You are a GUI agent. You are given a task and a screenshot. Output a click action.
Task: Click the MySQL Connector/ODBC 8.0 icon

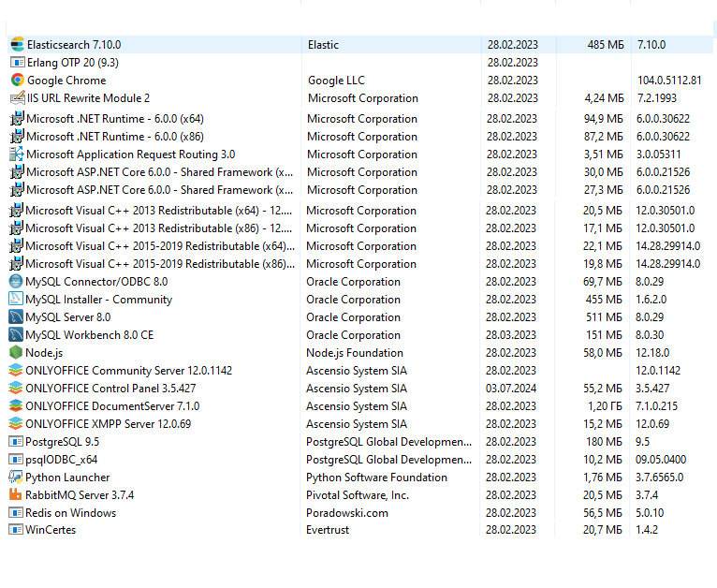16,281
